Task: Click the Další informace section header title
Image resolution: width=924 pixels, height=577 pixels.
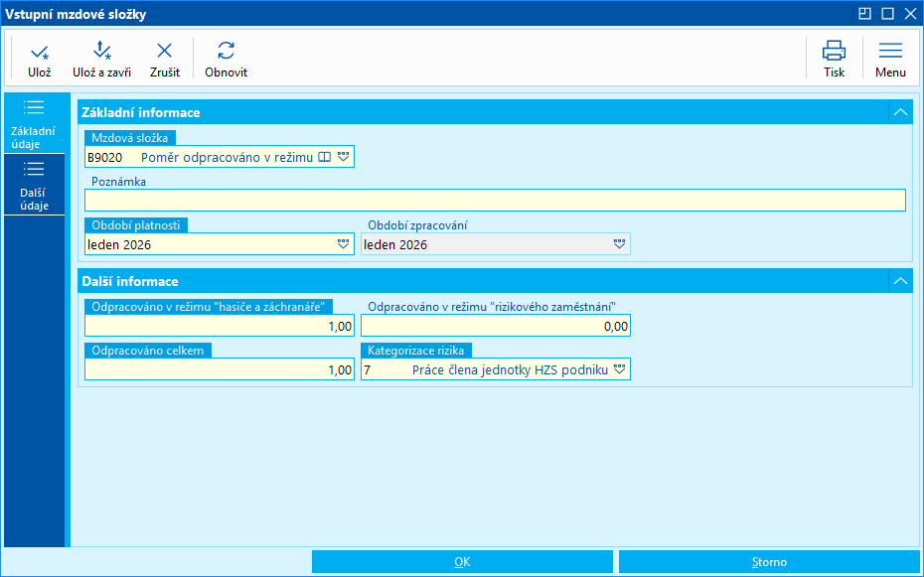Action: pyautogui.click(x=129, y=281)
